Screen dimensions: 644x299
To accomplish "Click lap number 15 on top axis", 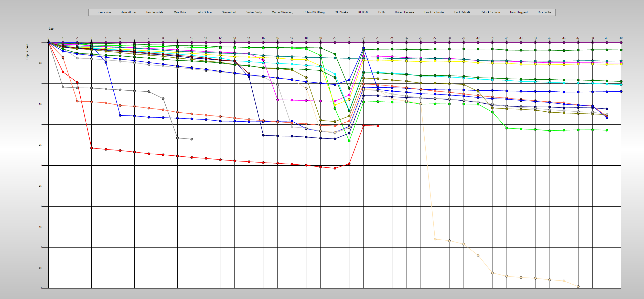I will (263, 38).
